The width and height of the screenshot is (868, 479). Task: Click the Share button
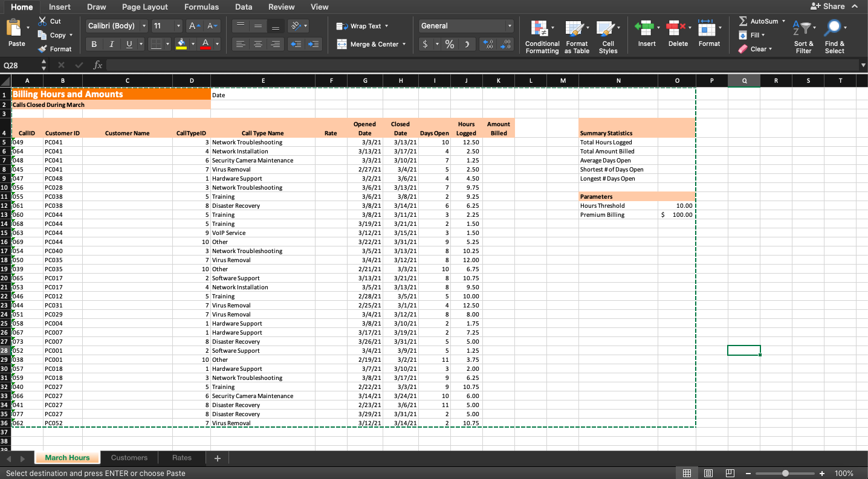pos(828,7)
